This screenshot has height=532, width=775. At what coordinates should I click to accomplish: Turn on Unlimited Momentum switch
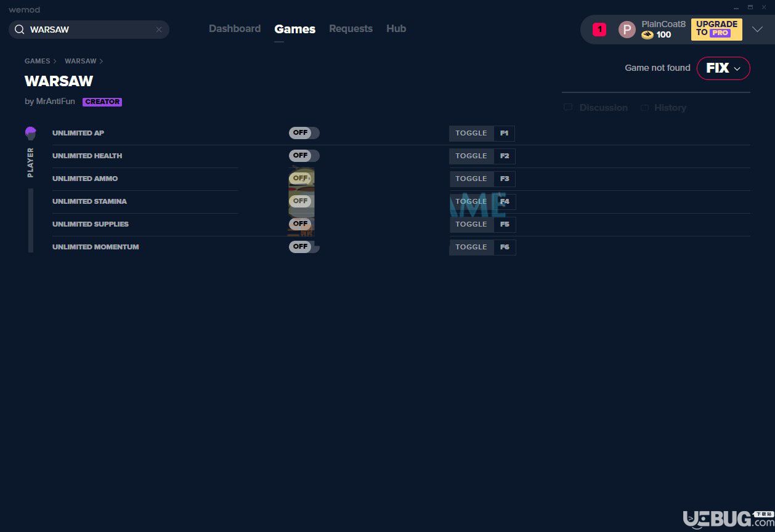point(304,247)
